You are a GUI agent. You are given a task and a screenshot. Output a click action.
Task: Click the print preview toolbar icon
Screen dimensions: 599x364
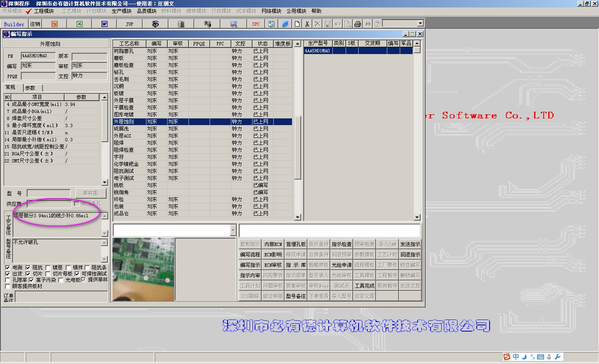347,24
